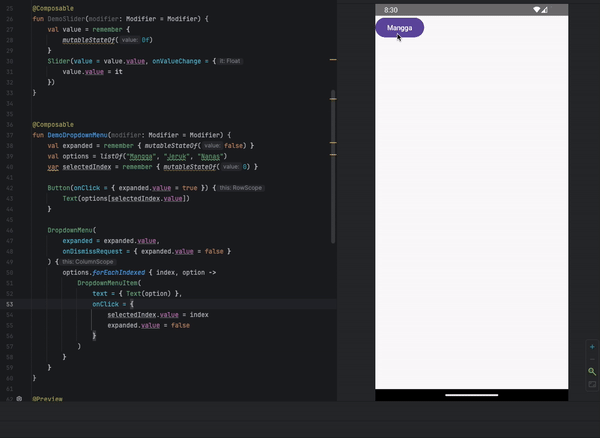Click line number 53 in the gutter
This screenshot has height=438, width=600.
coord(9,302)
